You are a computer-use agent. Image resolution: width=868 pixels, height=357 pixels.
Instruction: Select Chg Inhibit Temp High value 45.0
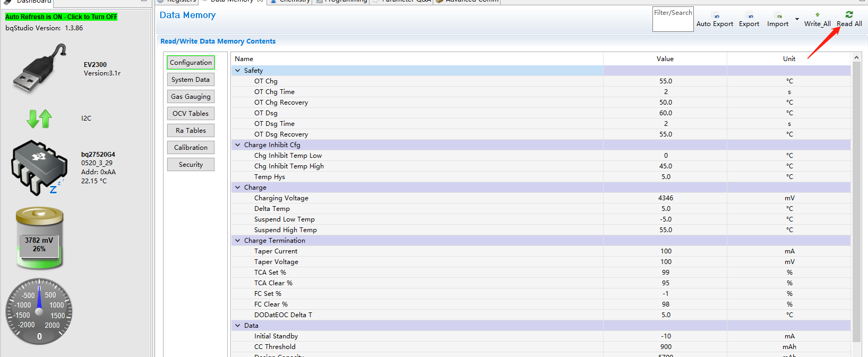665,166
